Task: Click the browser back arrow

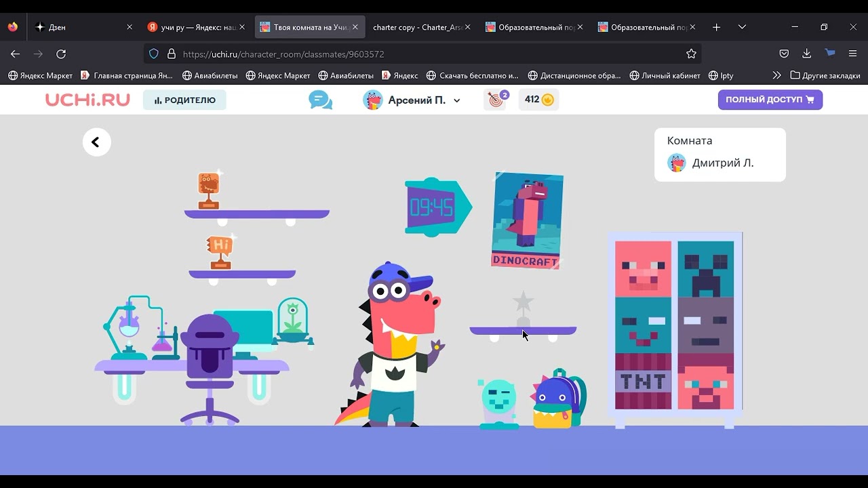Action: pos(16,54)
